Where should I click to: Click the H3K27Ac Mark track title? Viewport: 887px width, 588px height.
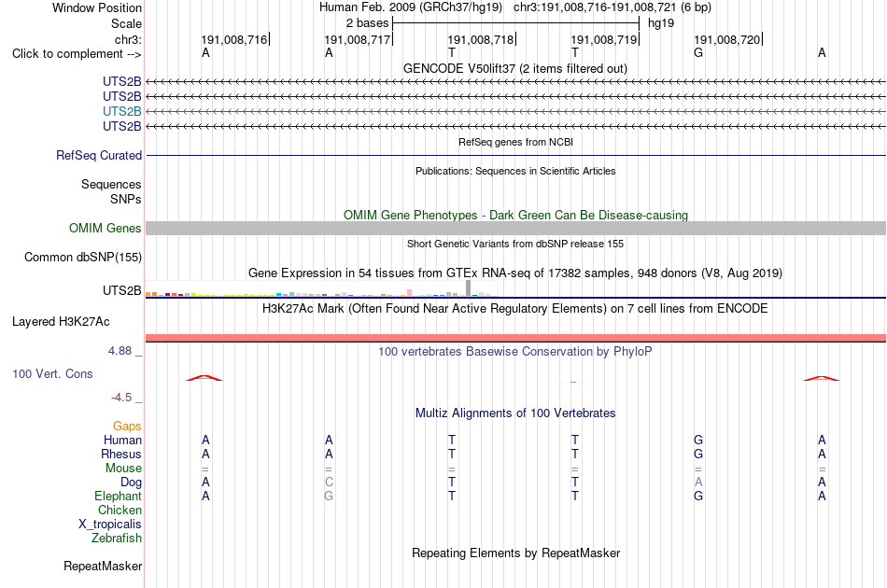click(x=515, y=309)
